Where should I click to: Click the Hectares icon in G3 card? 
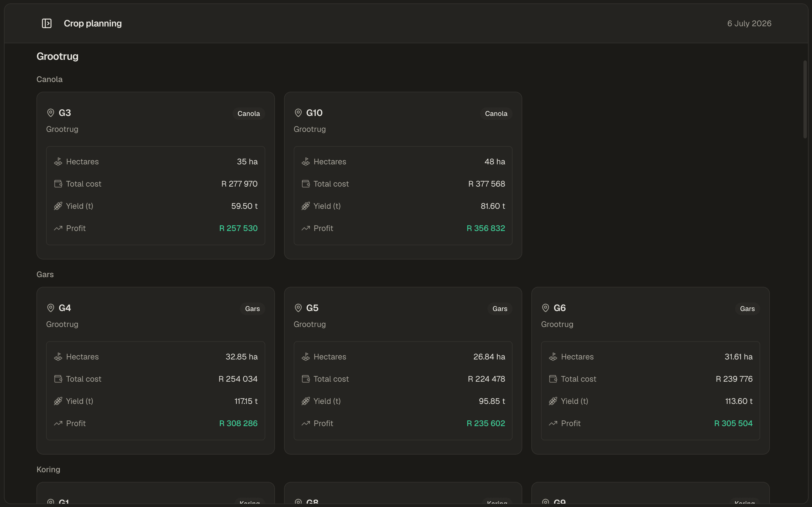pos(58,161)
